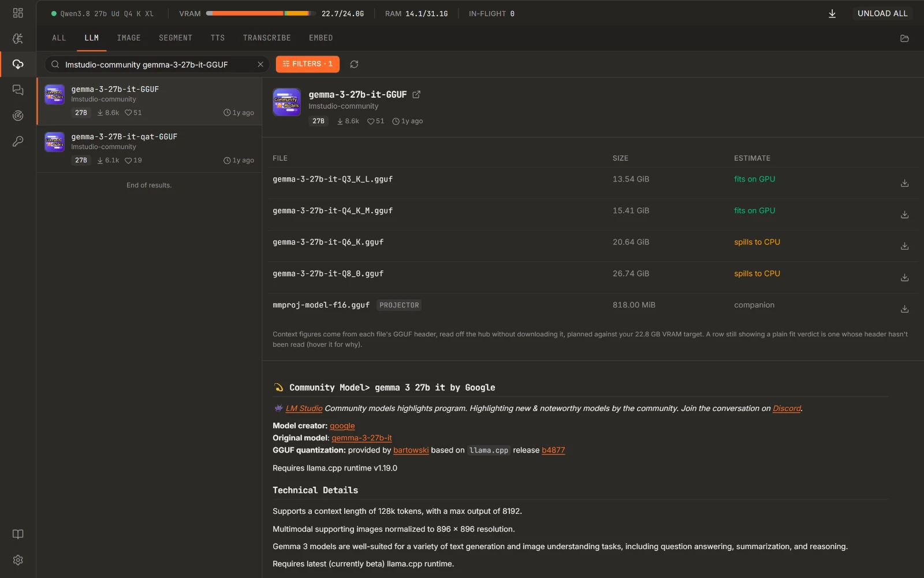This screenshot has height=578, width=924.
Task: Click the VRAM usage bar
Action: (260, 13)
